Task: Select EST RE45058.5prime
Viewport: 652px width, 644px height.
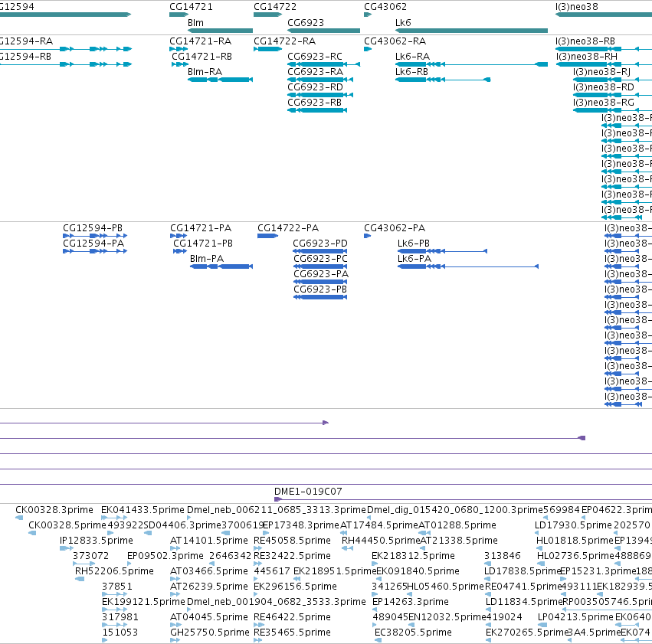Action: [293, 541]
